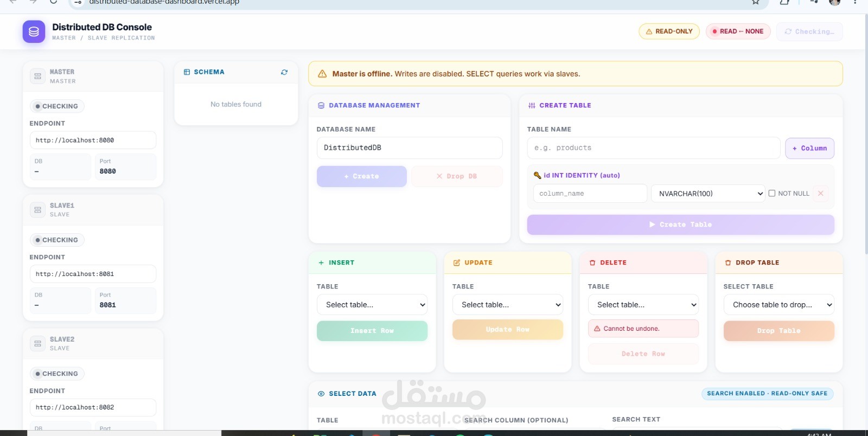The image size is (868, 436).
Task: Click the Create database button
Action: 362,176
